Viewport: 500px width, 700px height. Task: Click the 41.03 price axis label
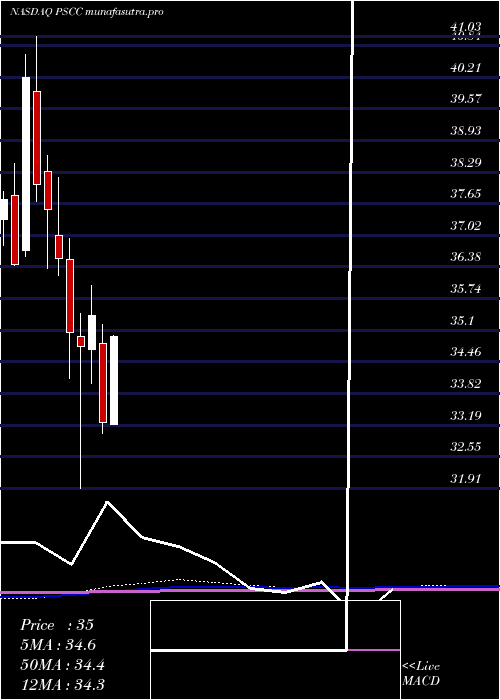click(x=466, y=29)
